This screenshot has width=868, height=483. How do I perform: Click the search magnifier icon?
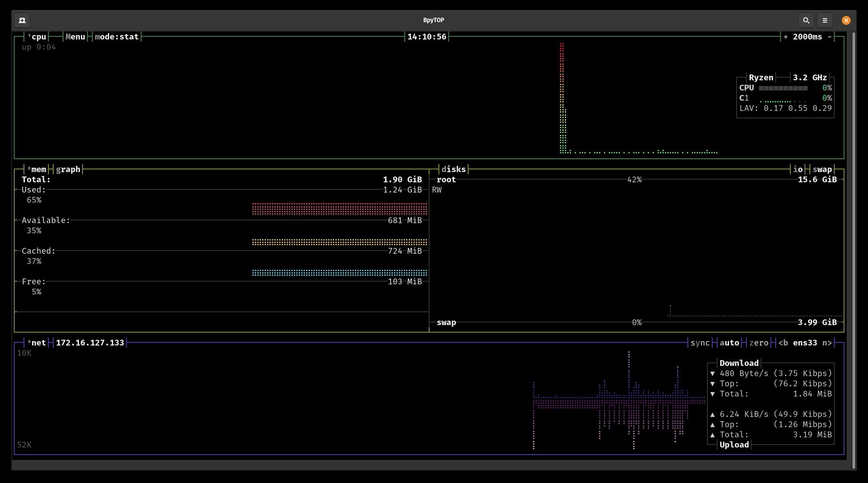(806, 20)
